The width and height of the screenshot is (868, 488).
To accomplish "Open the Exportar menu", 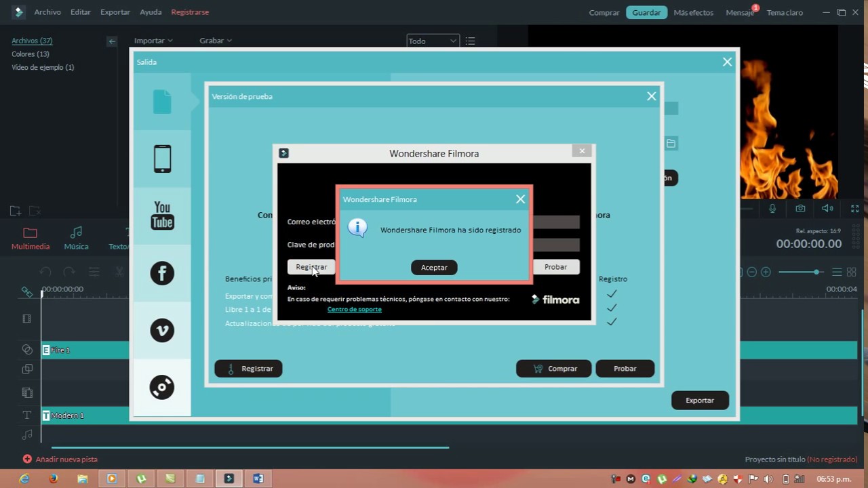I will click(115, 12).
